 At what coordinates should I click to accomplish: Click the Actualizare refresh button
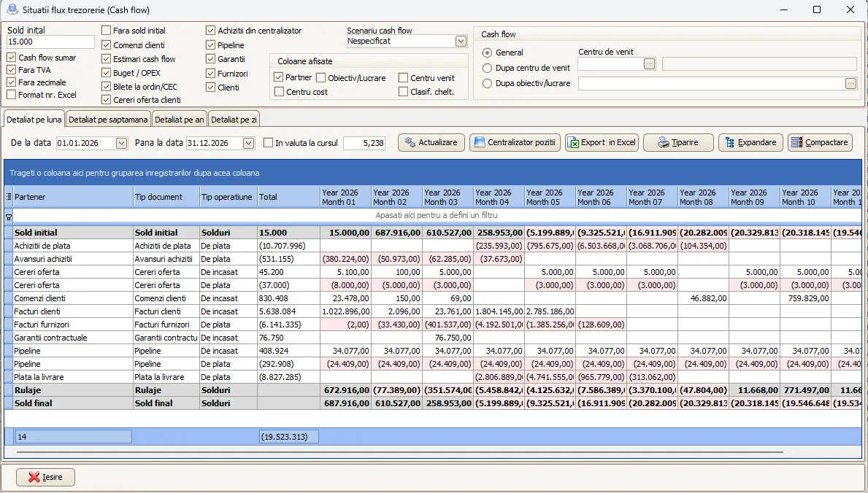click(431, 142)
